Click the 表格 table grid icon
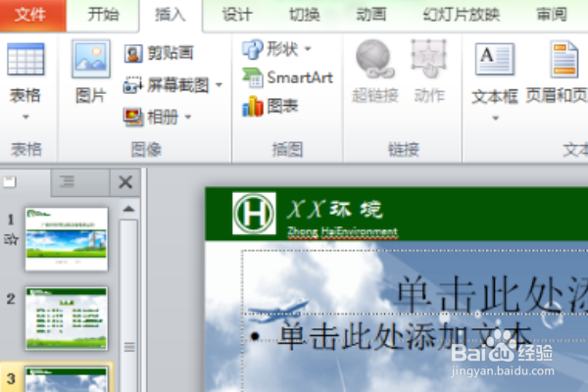 (x=25, y=59)
